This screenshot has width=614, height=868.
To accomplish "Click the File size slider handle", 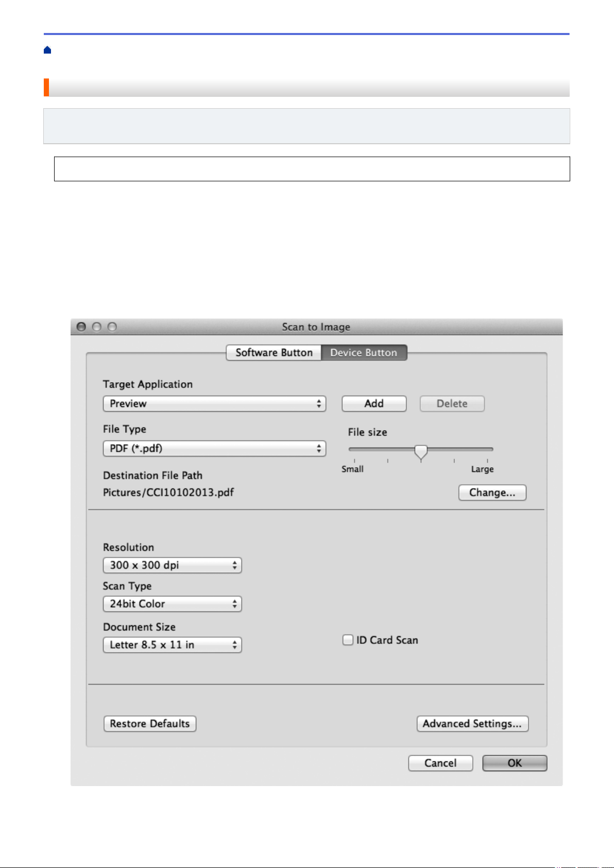I will [x=421, y=452].
